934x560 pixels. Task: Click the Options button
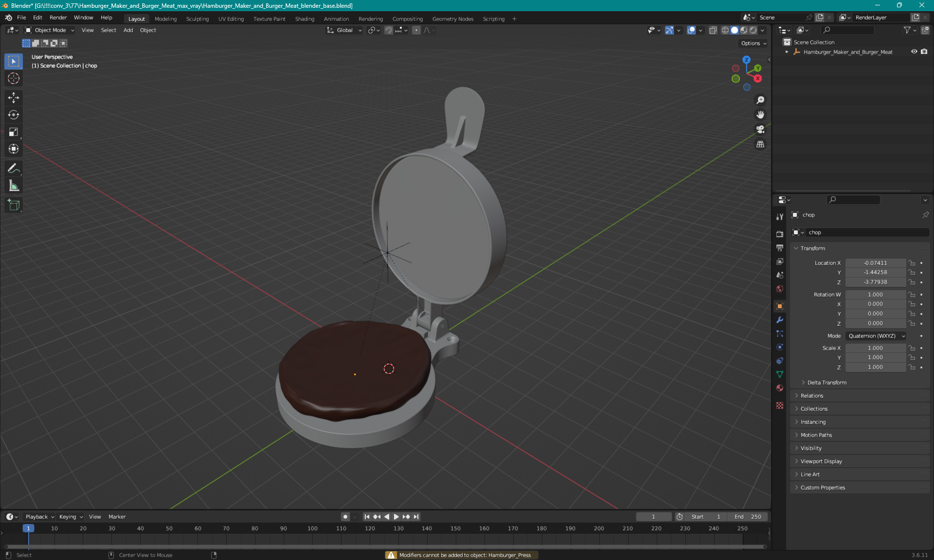coord(753,43)
